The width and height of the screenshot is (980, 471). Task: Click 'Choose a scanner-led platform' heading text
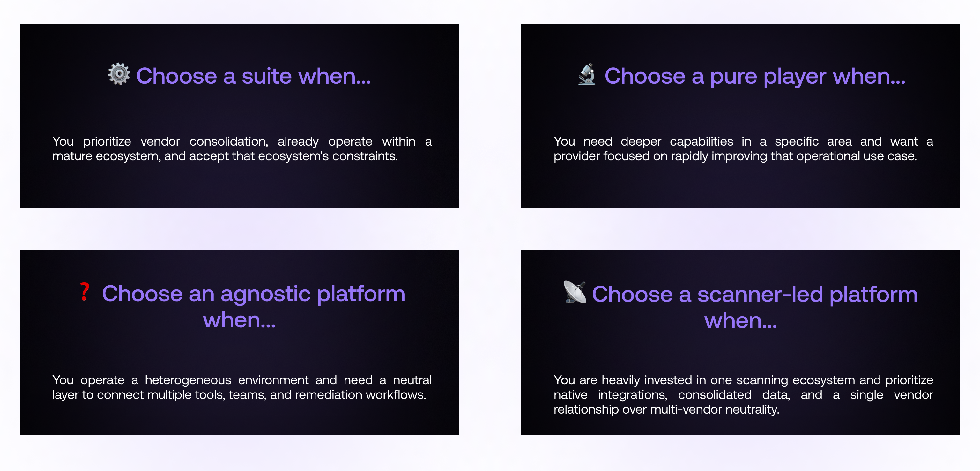(x=755, y=295)
